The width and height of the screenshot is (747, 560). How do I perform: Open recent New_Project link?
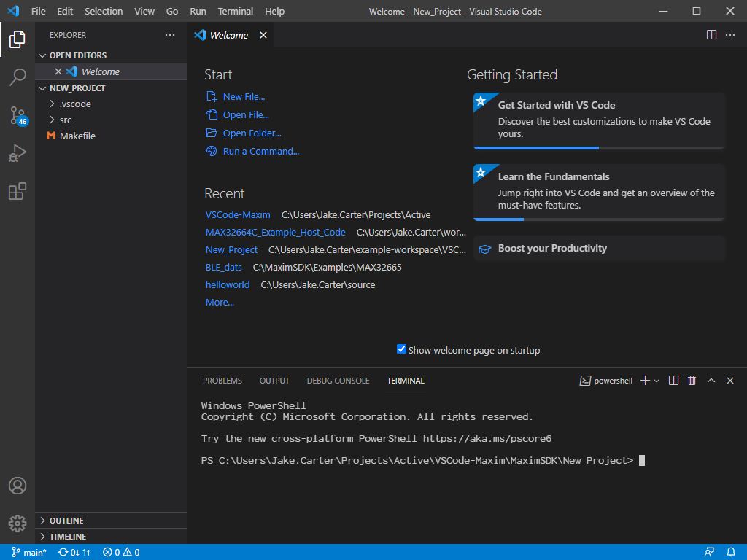pyautogui.click(x=231, y=249)
